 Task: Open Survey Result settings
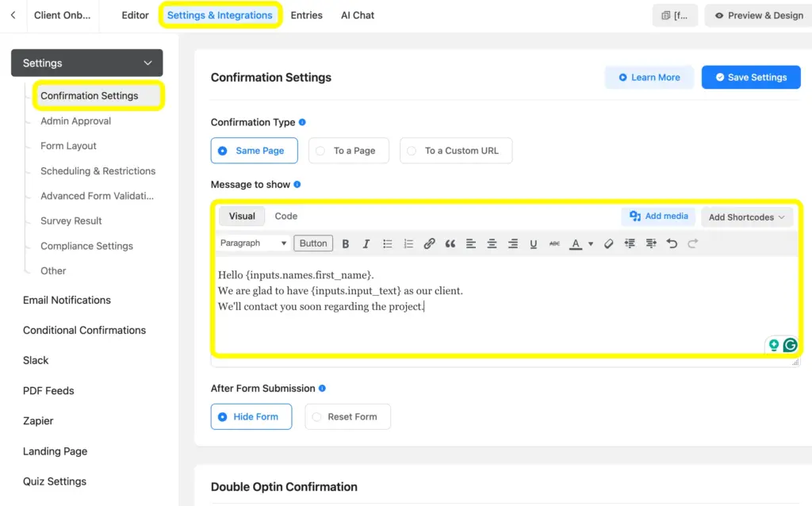click(71, 220)
